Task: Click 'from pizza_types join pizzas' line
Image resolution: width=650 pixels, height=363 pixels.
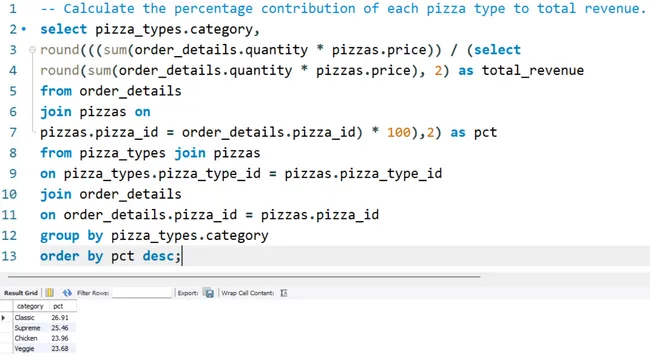Action: click(x=150, y=153)
